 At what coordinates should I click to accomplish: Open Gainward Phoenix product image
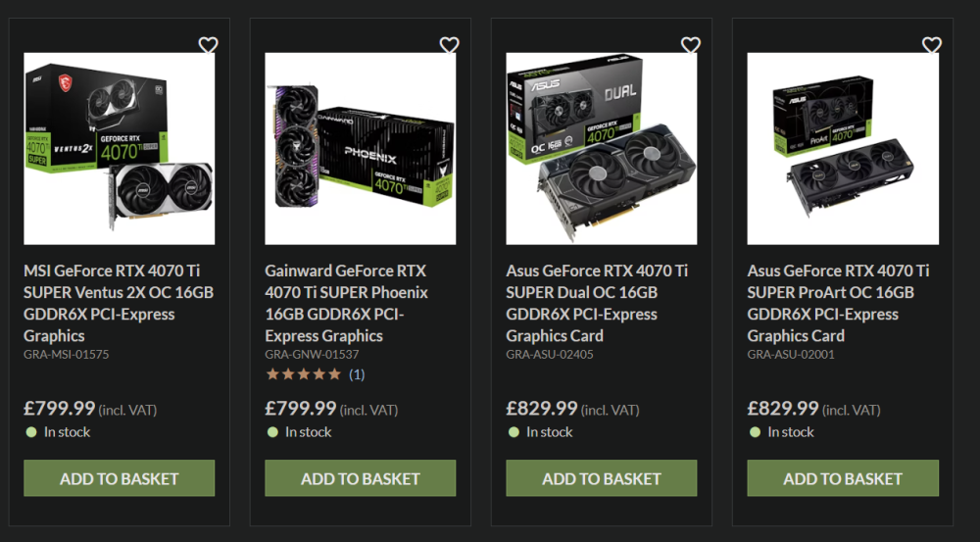tap(361, 149)
